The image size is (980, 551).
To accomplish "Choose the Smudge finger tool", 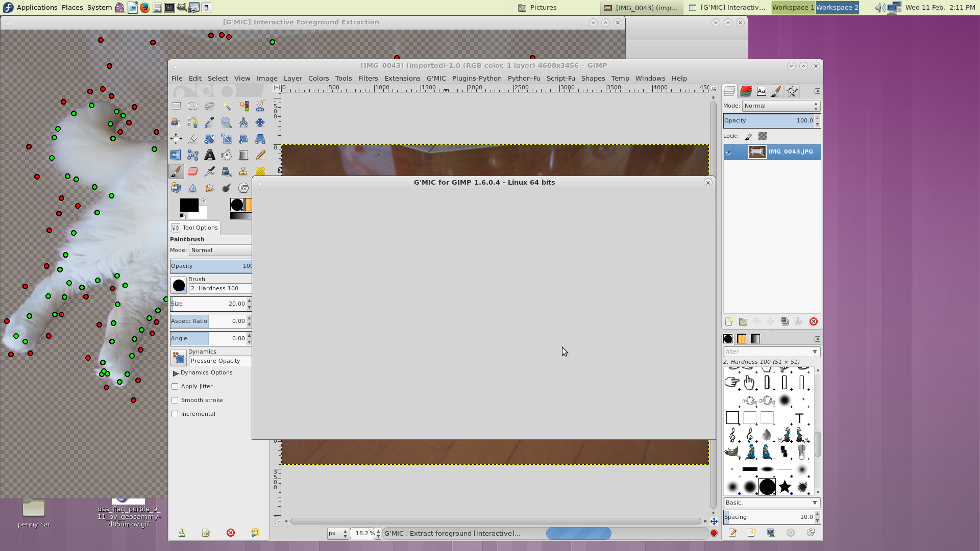I will pyautogui.click(x=209, y=188).
